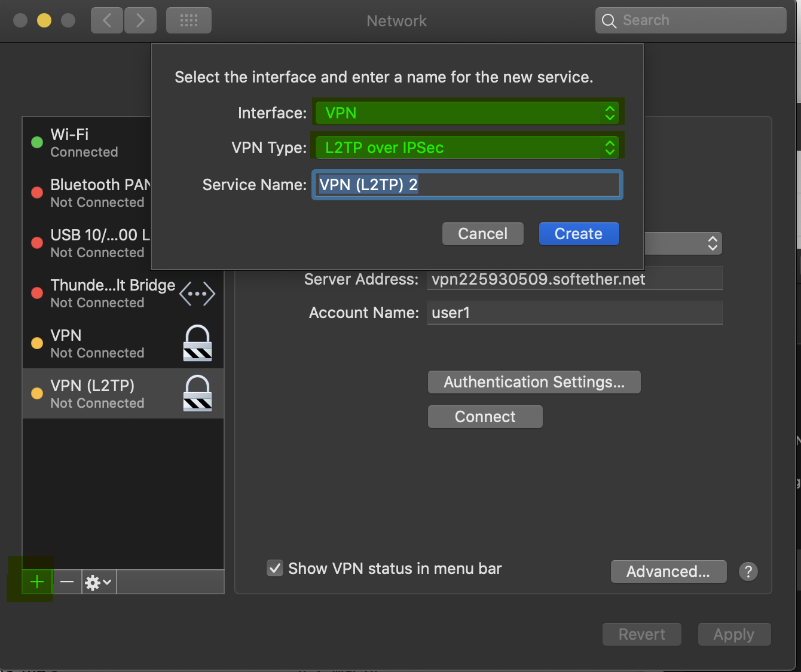Select the VPN service entry
The image size is (801, 672).
coord(123,343)
